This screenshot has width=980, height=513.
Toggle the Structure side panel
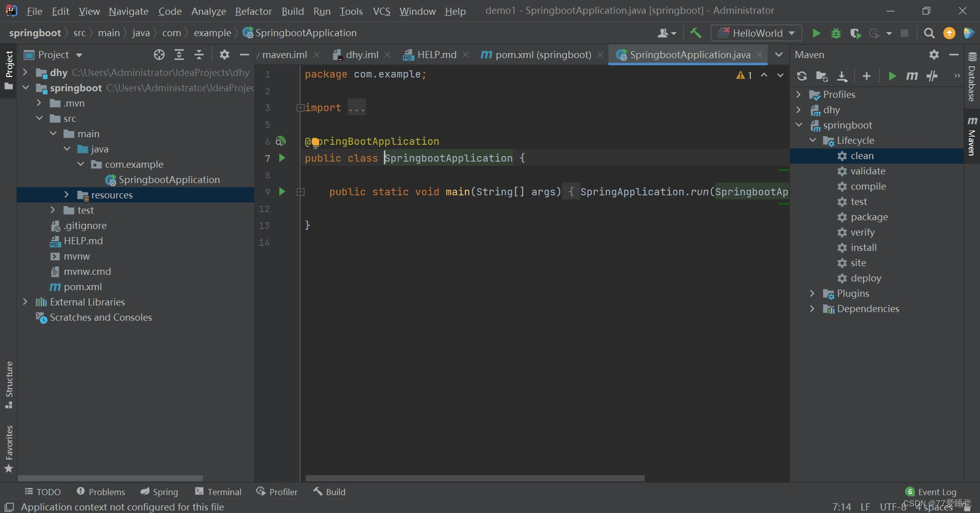[9, 385]
